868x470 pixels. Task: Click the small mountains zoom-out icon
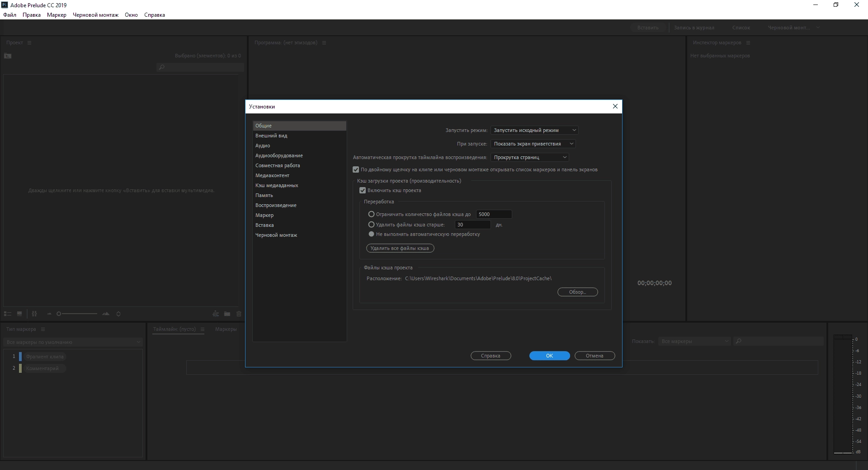coord(49,314)
